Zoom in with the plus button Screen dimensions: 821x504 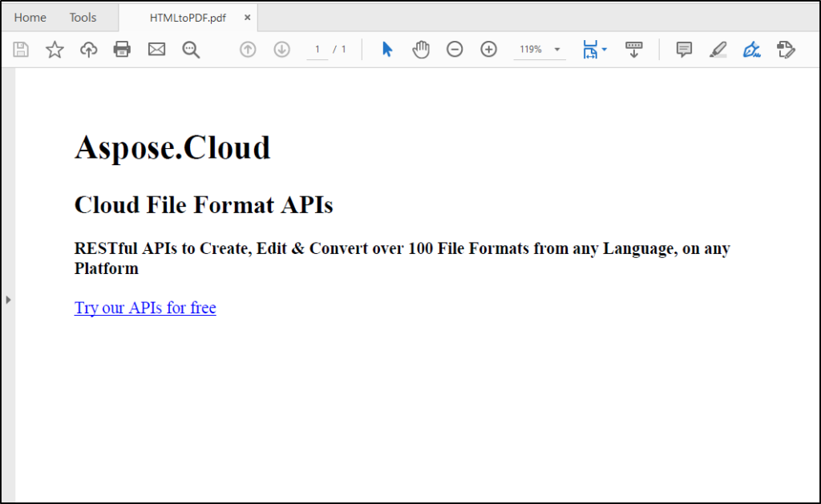tap(488, 50)
